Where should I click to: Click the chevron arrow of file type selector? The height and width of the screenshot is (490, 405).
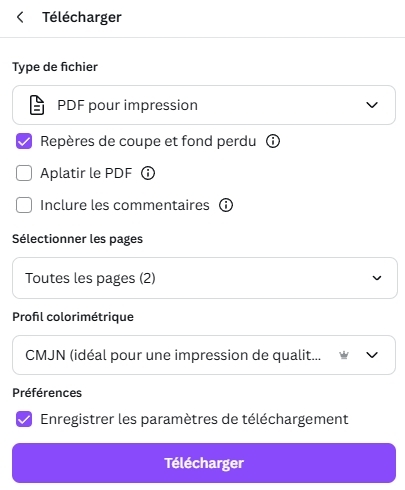point(372,105)
